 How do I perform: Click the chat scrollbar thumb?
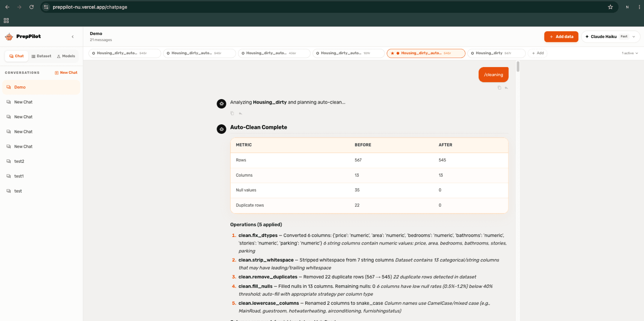pyautogui.click(x=518, y=66)
